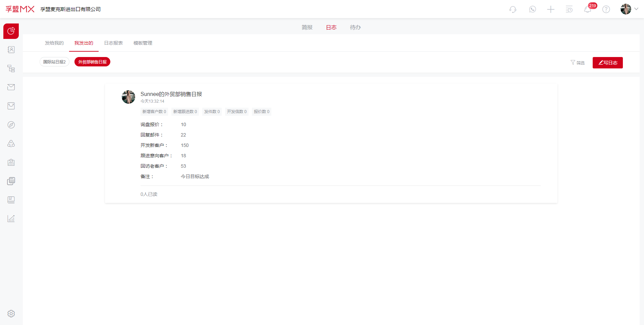Image resolution: width=644 pixels, height=325 pixels.
Task: Click Sunnee's avatar in the log entry
Action: pyautogui.click(x=128, y=97)
